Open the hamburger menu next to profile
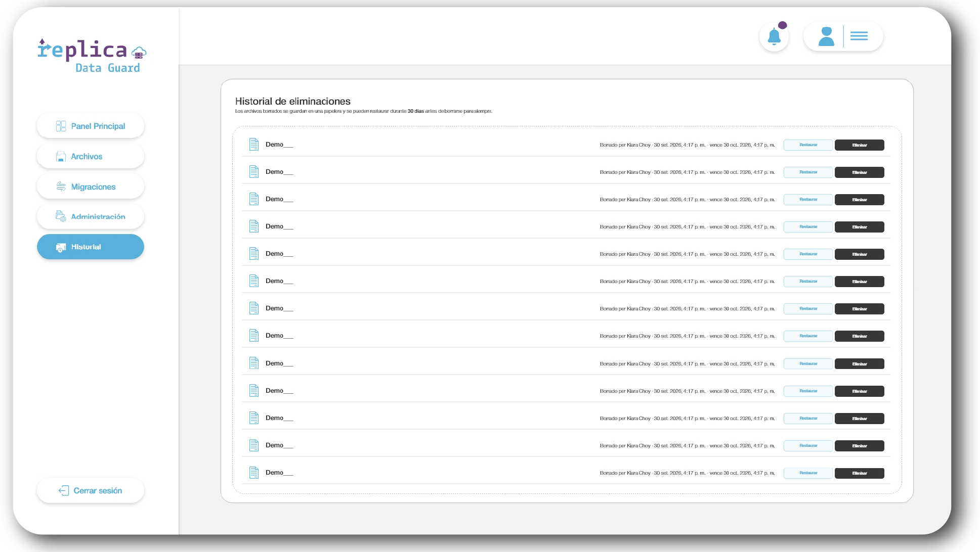 [859, 36]
